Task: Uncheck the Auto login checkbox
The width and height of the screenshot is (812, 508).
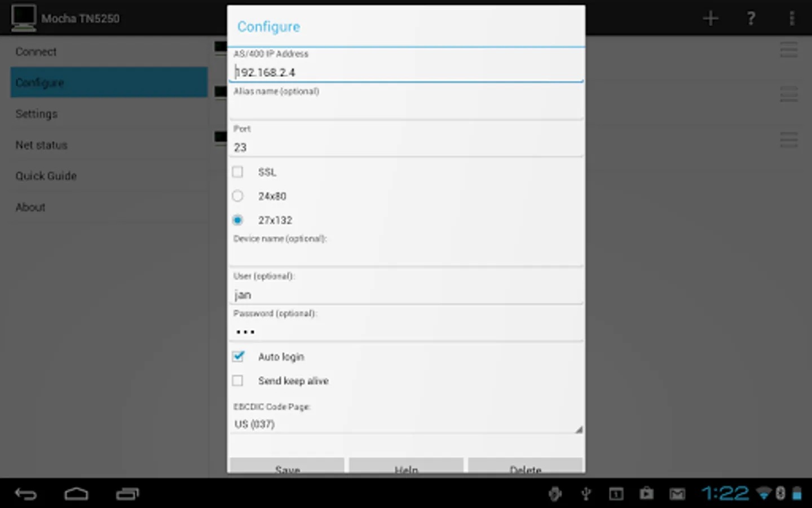Action: point(238,356)
